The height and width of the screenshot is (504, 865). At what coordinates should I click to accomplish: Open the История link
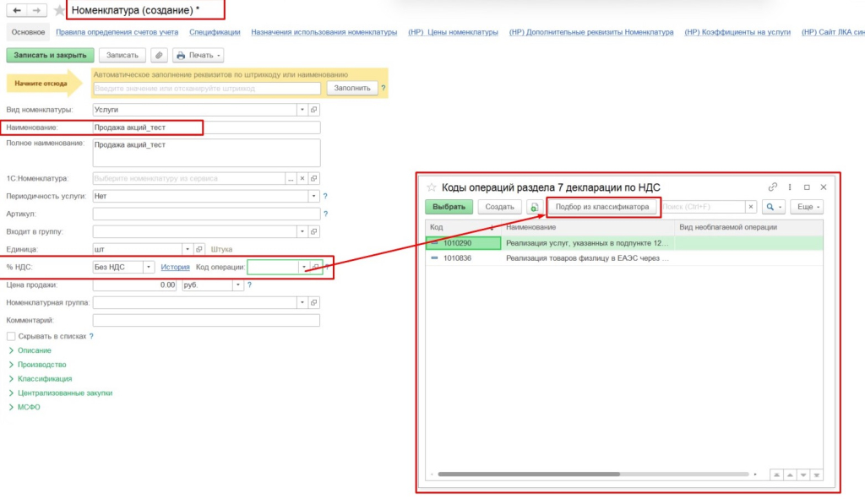tap(176, 267)
